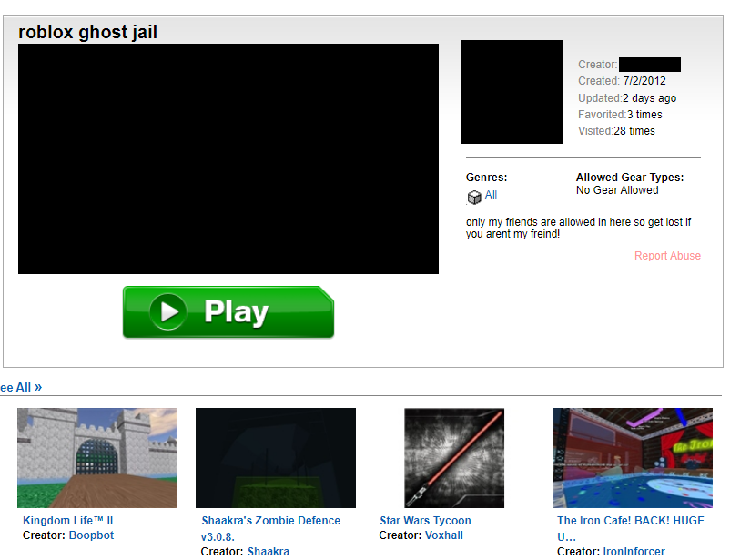Open the Star Wars Tycoon lightsaber thumbnail

pyautogui.click(x=453, y=457)
